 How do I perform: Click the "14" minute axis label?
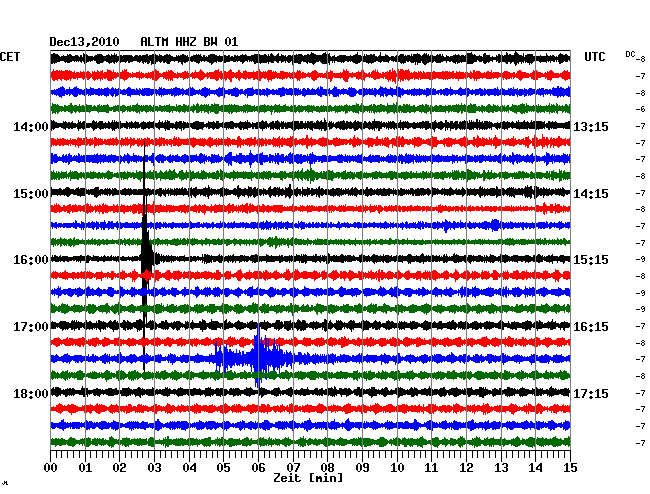pyautogui.click(x=536, y=467)
